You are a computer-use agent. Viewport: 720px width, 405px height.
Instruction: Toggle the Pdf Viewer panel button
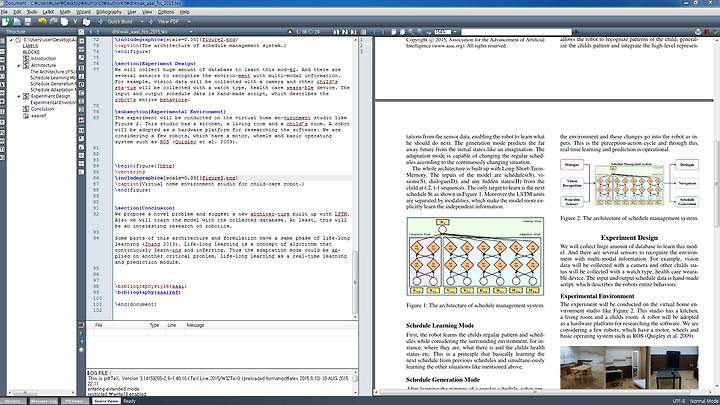click(x=74, y=401)
